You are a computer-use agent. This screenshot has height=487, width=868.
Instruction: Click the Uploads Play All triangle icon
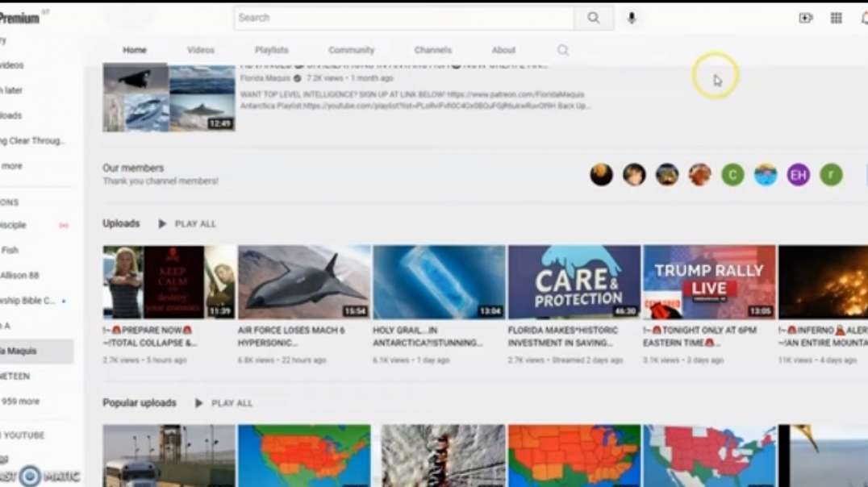point(162,223)
